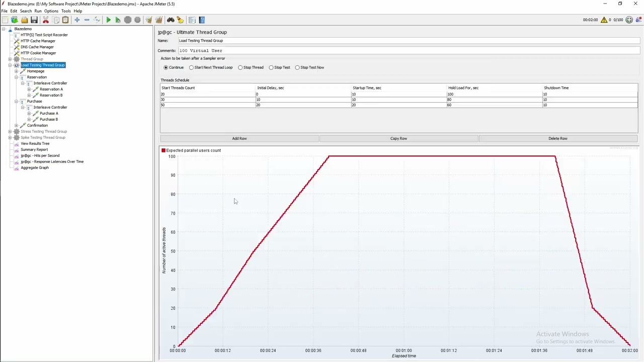644x362 pixels.
Task: Click the Open file folder icon
Action: pos(24,20)
